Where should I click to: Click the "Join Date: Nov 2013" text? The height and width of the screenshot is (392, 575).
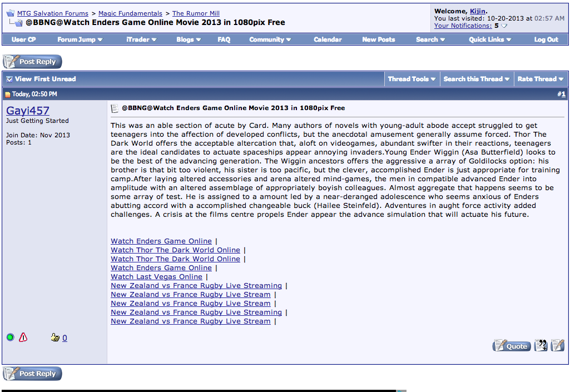tap(38, 135)
